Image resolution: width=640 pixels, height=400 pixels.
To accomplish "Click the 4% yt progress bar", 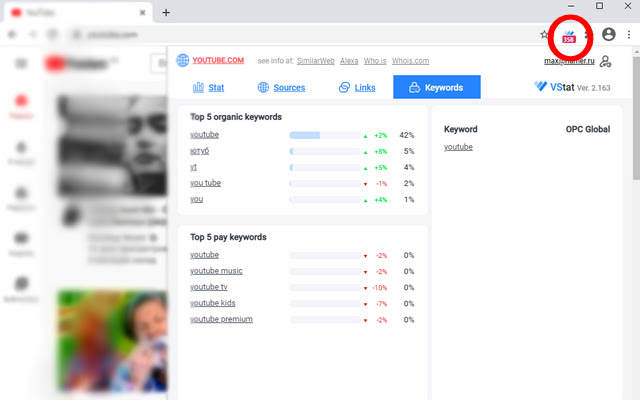I will (x=325, y=167).
